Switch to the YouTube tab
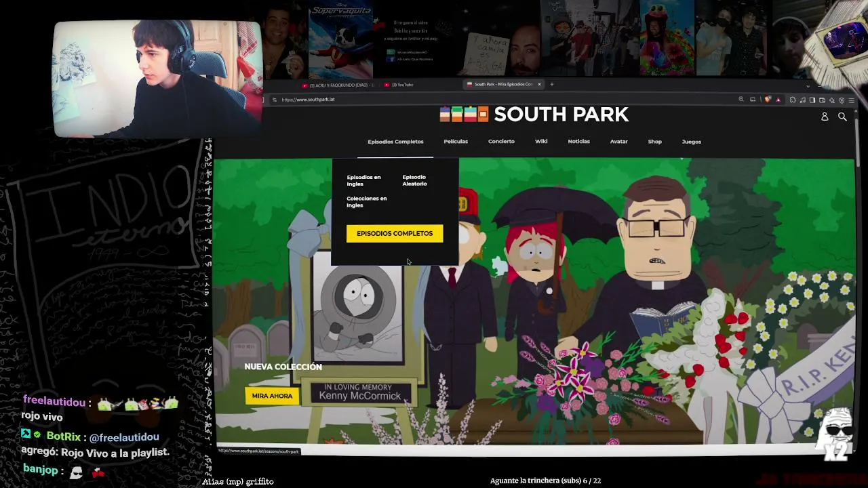The width and height of the screenshot is (868, 488). click(x=401, y=85)
